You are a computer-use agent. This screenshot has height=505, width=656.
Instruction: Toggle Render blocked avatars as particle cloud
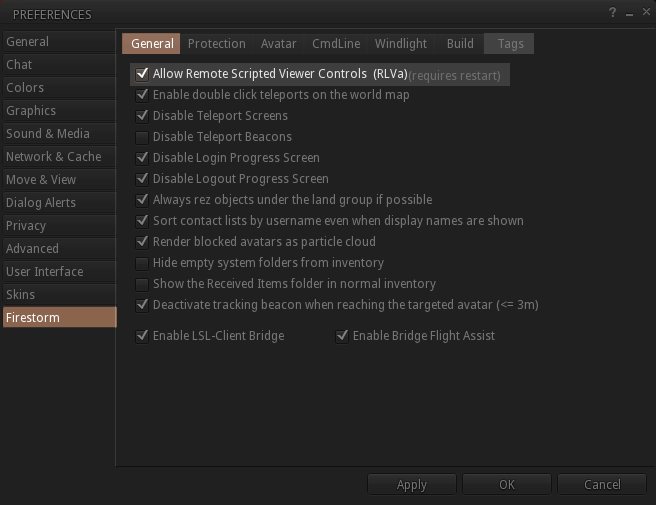pos(142,242)
